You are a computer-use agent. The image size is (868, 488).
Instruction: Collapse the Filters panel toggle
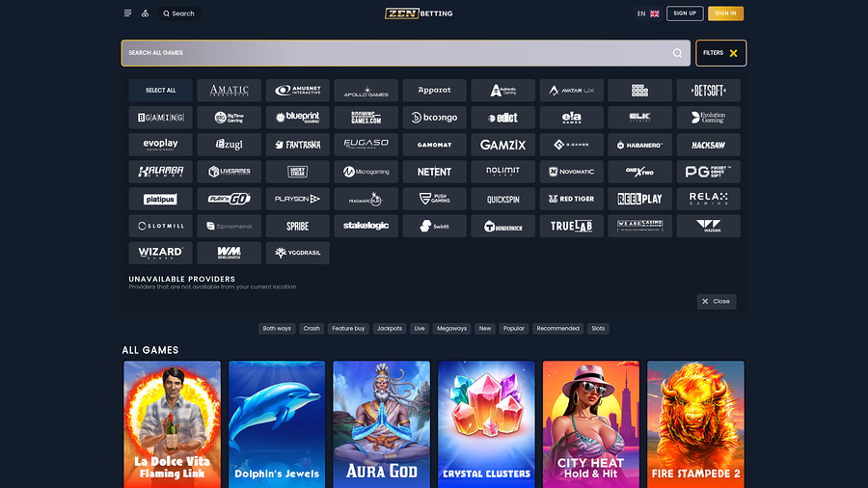[x=720, y=53]
